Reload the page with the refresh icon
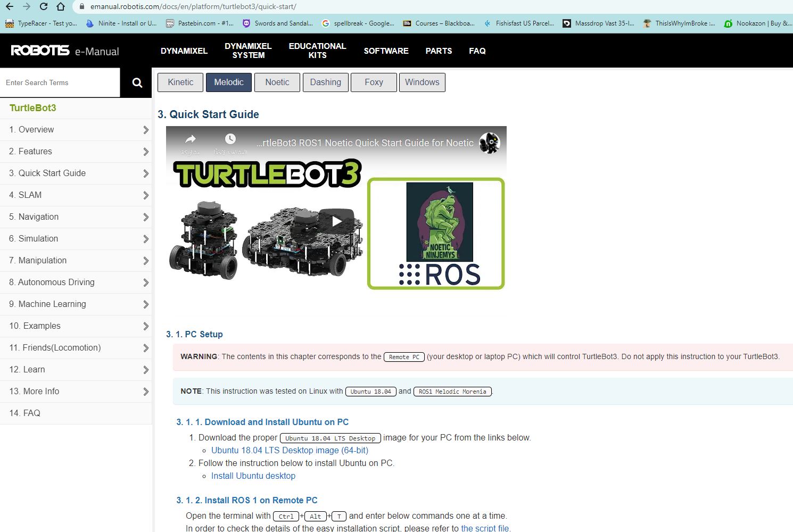This screenshot has width=793, height=532. point(44,7)
